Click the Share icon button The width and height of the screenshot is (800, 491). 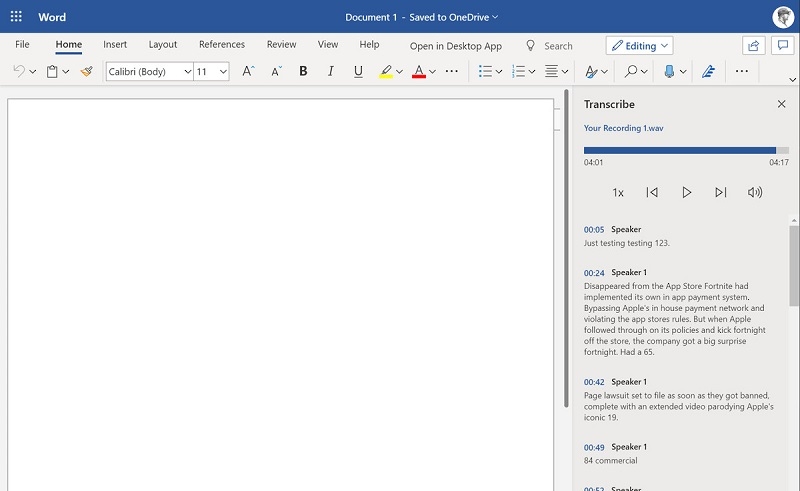753,46
